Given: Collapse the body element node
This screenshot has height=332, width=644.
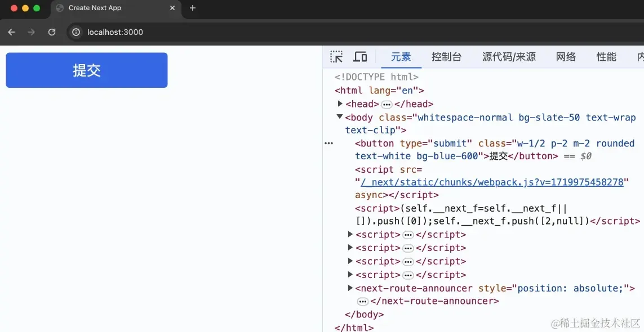Looking at the screenshot, I should [x=340, y=117].
